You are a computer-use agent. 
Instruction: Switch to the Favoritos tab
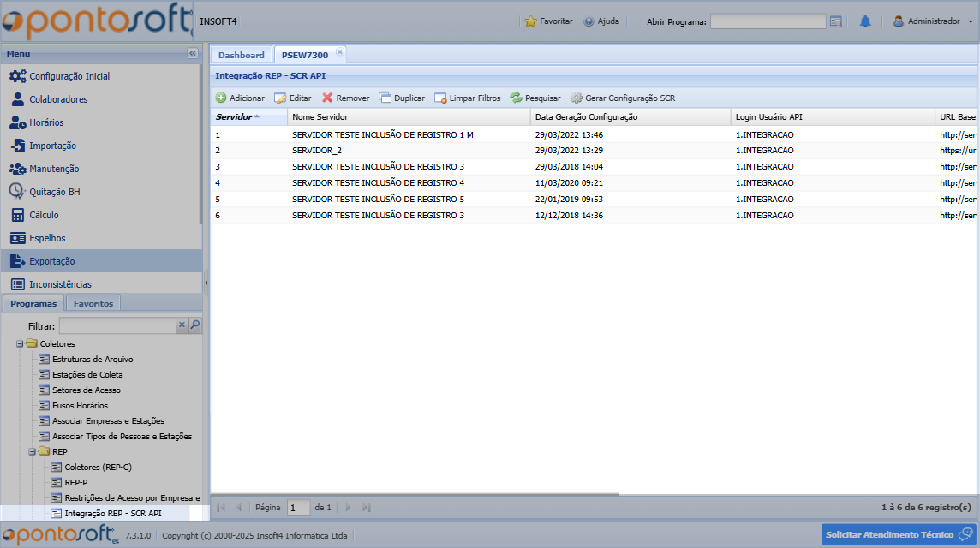click(93, 303)
